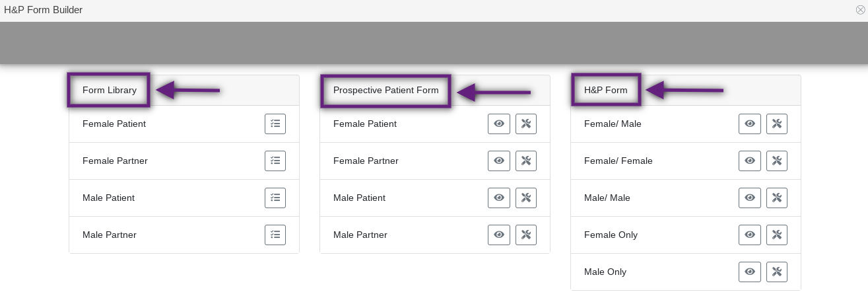Image resolution: width=868 pixels, height=304 pixels.
Task: Click tools icon for Female/ Male H&P form
Action: coord(777,124)
